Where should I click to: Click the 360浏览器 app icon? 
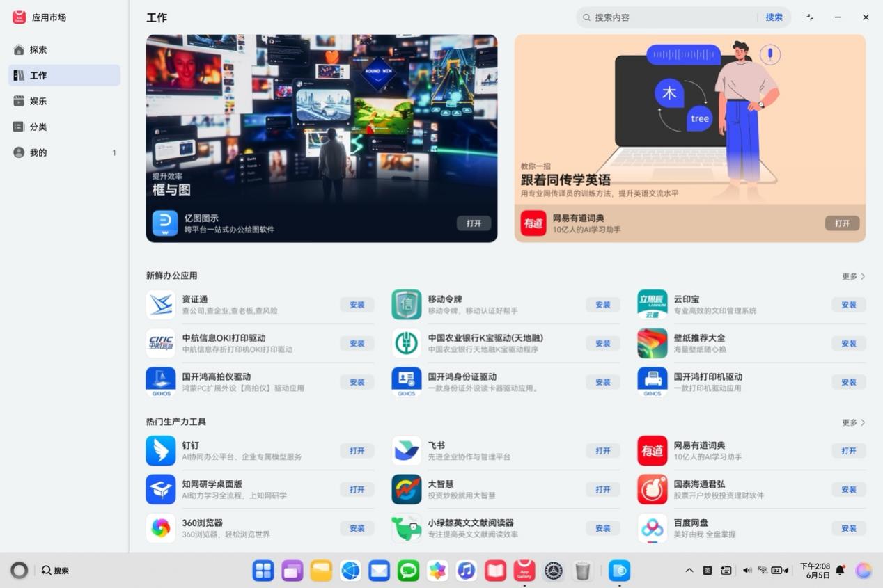[160, 528]
